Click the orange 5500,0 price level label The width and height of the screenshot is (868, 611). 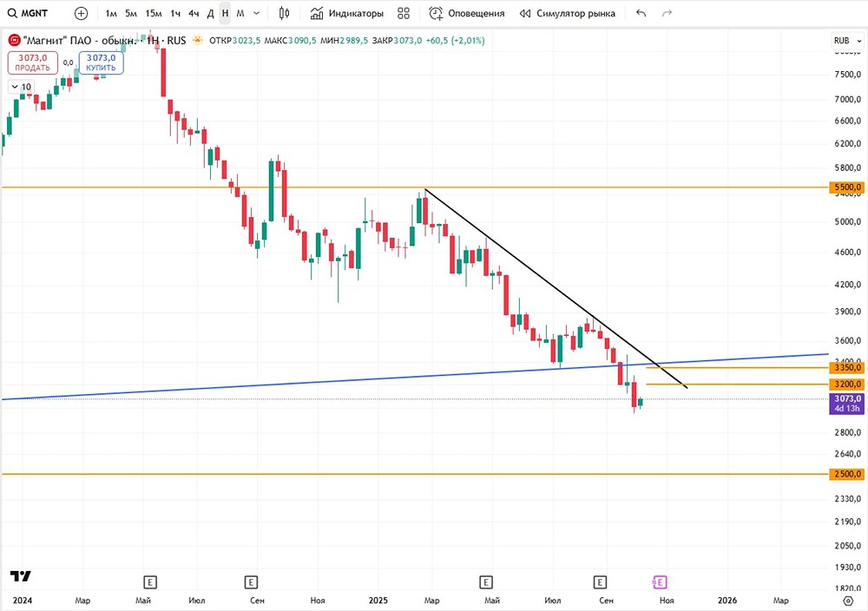pyautogui.click(x=846, y=187)
